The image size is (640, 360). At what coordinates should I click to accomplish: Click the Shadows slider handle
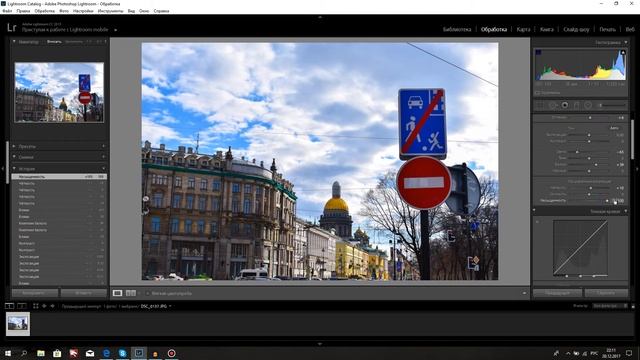[x=589, y=158]
